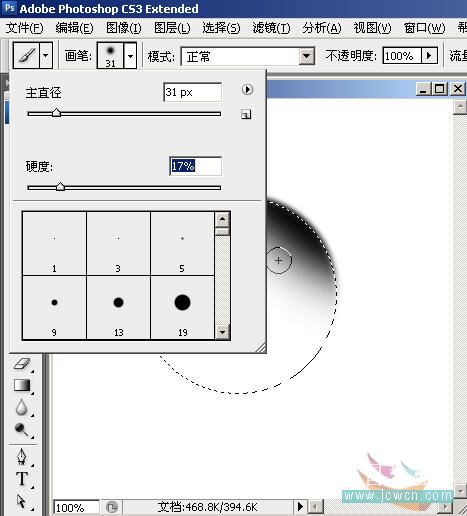Open status bar info options arrow
Image resolution: width=467 pixels, height=516 pixels.
click(x=300, y=507)
